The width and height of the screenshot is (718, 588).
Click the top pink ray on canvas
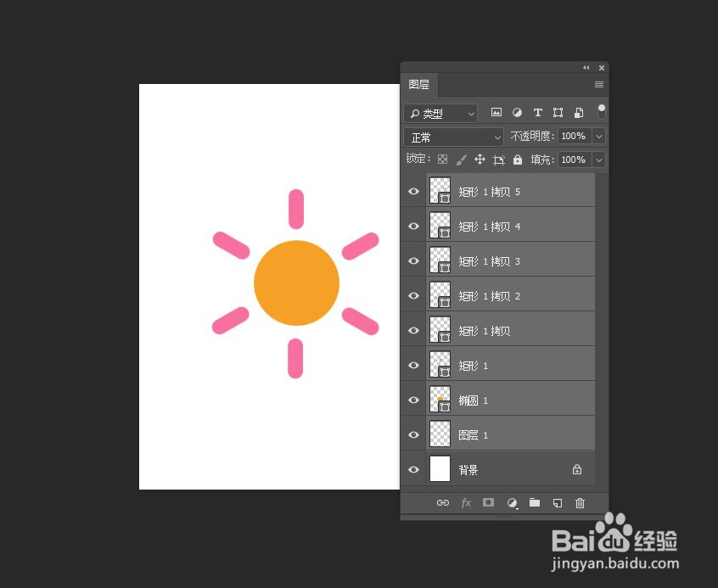(296, 209)
